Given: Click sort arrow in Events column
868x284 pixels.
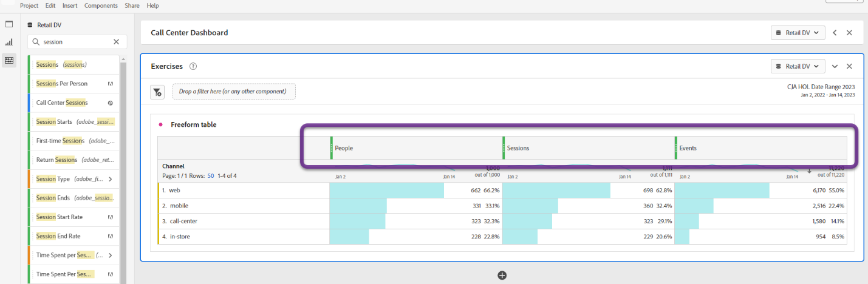Looking at the screenshot, I should click(x=809, y=171).
